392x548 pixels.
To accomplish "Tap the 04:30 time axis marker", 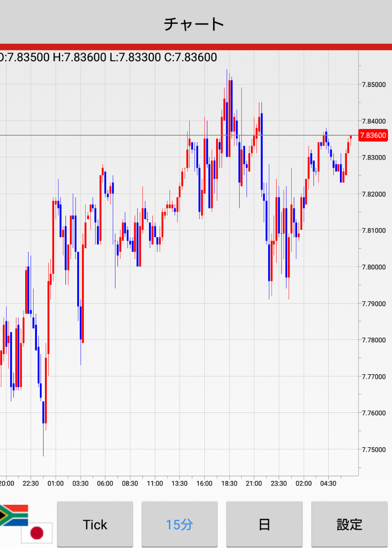I will pos(328,484).
